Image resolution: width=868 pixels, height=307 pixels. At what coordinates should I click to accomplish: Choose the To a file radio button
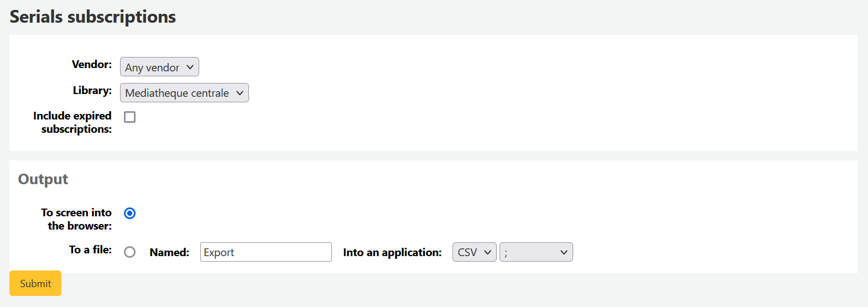(130, 252)
